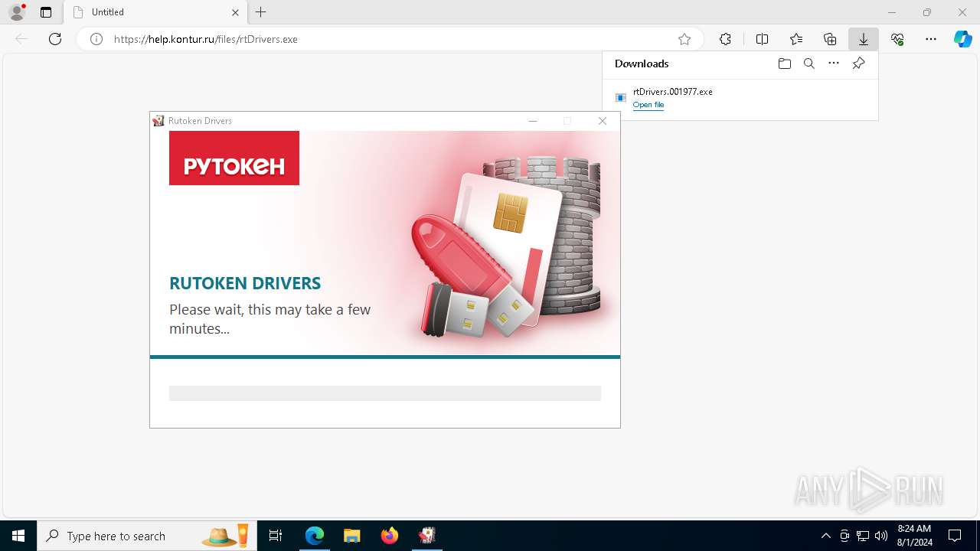This screenshot has height=551, width=980.
Task: Click the installer progress bar
Action: click(x=385, y=393)
